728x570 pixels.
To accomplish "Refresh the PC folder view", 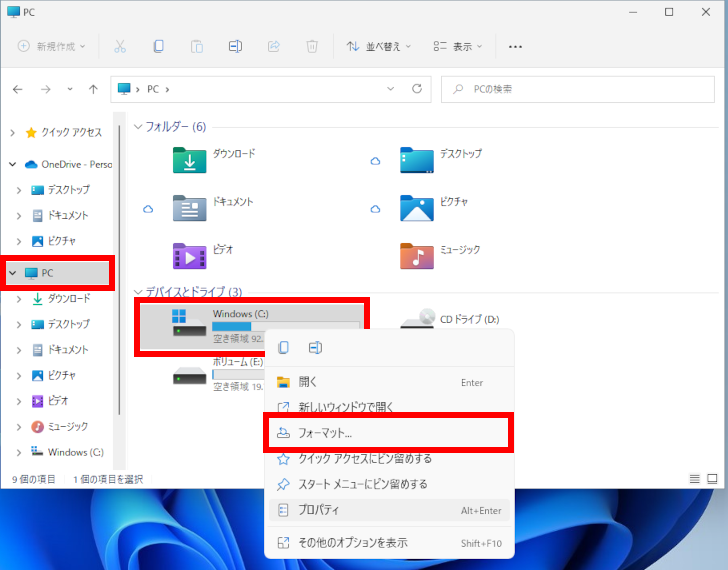I will tap(417, 89).
